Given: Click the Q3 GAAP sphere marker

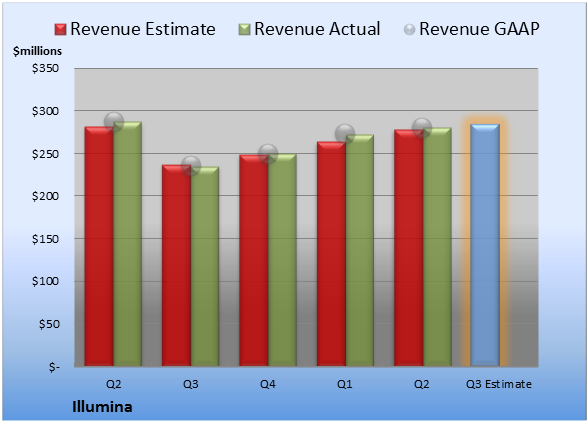Looking at the screenshot, I should coord(191,165).
